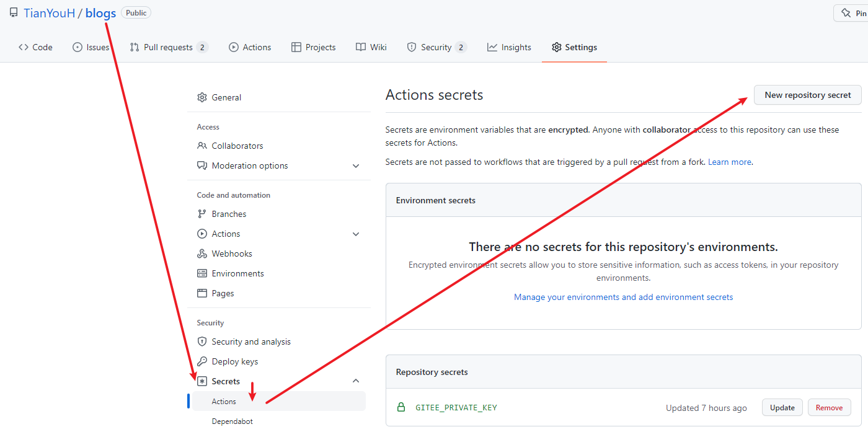This screenshot has height=432, width=868.
Task: Click the Updated 7 hours ago text
Action: (x=706, y=408)
